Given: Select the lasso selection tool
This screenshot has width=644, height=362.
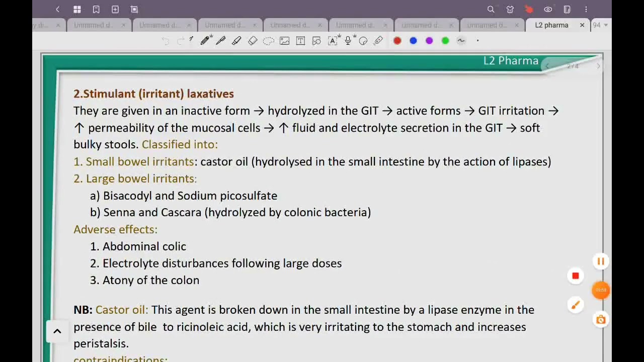Looking at the screenshot, I should pos(268,41).
